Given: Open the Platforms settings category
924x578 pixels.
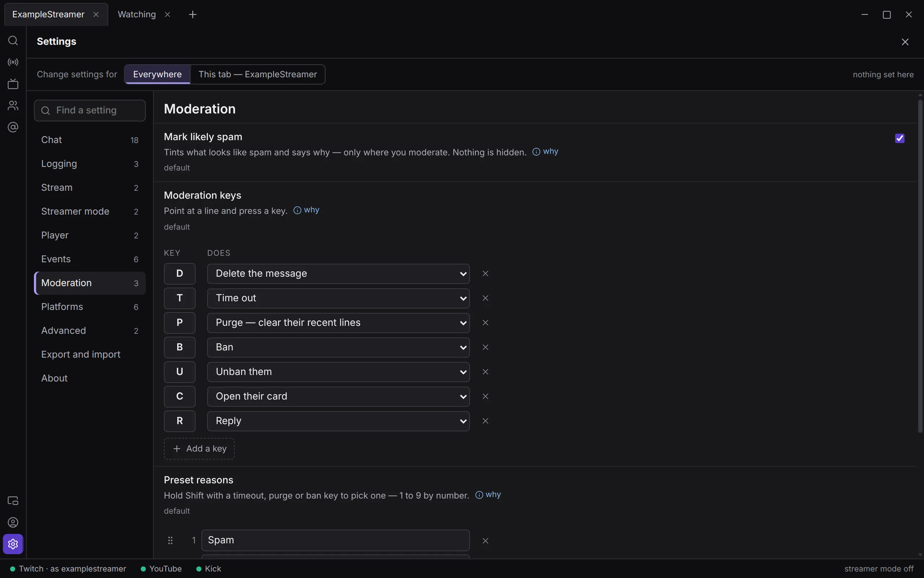Looking at the screenshot, I should tap(90, 307).
